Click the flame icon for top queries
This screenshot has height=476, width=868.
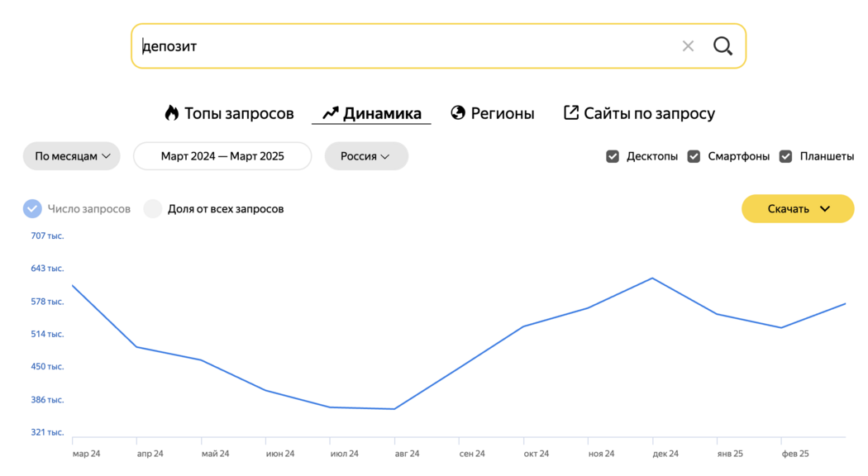(172, 113)
